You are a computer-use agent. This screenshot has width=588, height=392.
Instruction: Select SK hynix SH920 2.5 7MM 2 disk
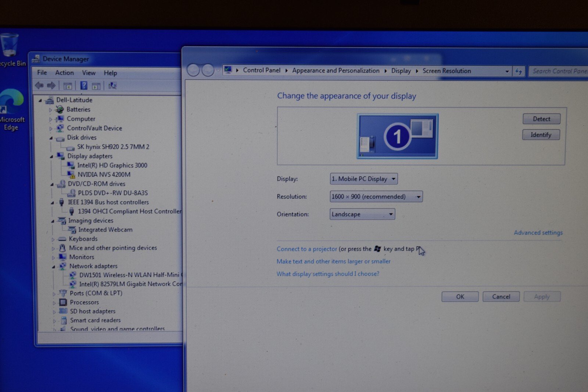pyautogui.click(x=113, y=147)
